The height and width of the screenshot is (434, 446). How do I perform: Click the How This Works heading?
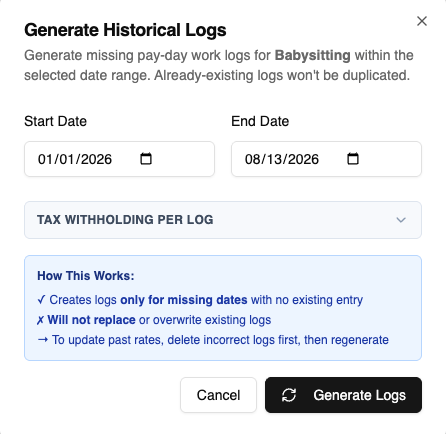(86, 276)
